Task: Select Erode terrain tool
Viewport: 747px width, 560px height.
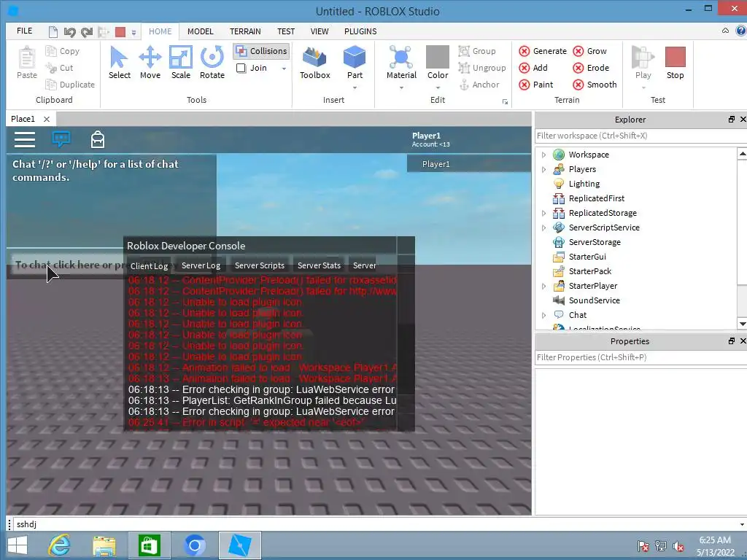Action: [591, 68]
